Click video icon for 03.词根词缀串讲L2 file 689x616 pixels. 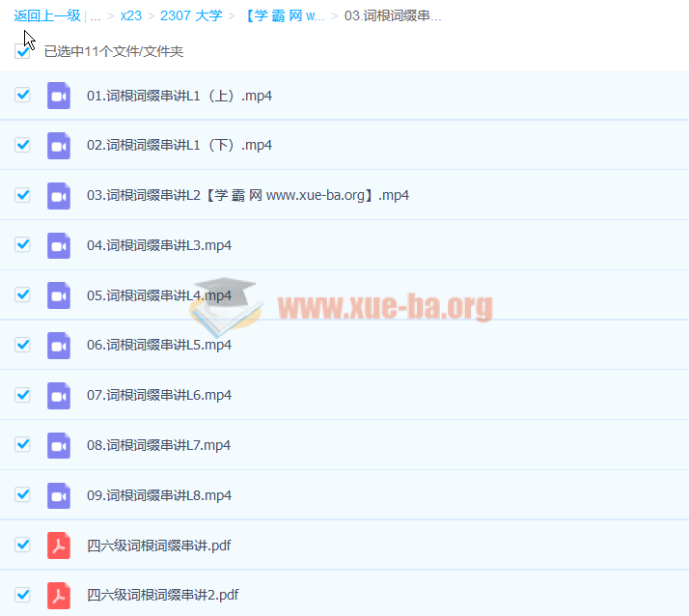click(59, 195)
